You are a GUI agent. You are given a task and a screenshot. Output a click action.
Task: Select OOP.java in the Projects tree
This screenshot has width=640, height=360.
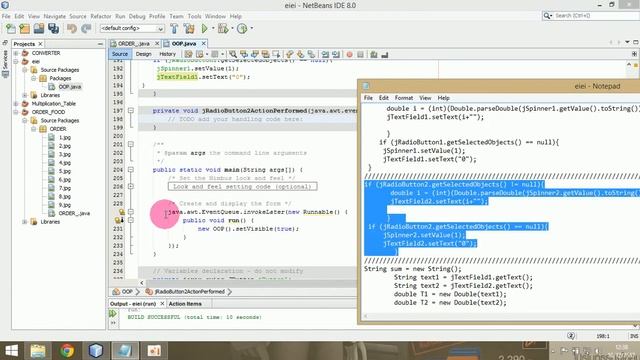(x=70, y=87)
